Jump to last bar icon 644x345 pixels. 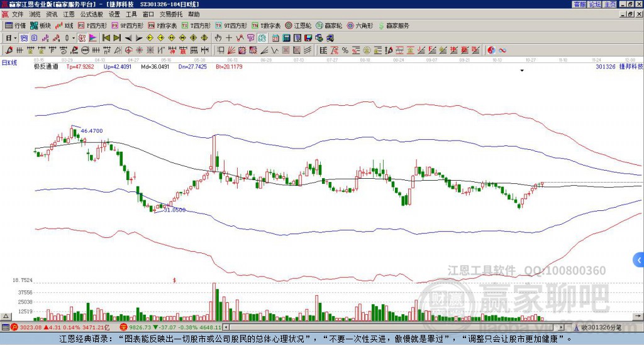(117, 38)
